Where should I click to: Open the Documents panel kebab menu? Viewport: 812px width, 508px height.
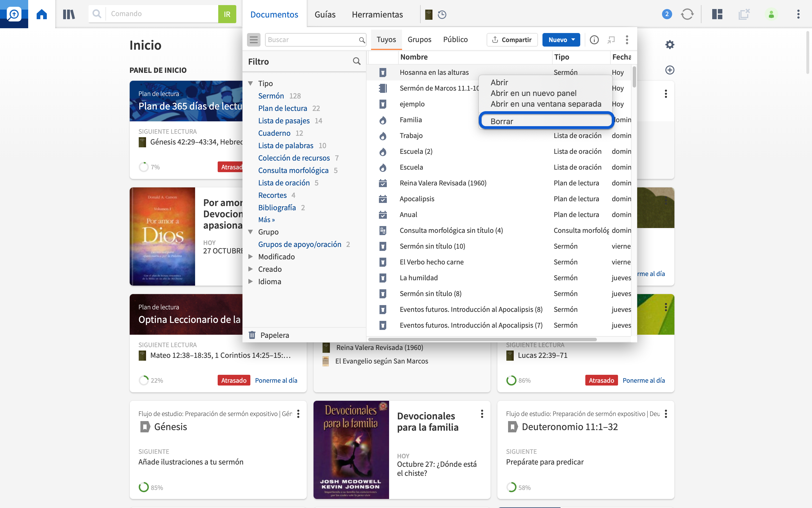click(x=627, y=40)
